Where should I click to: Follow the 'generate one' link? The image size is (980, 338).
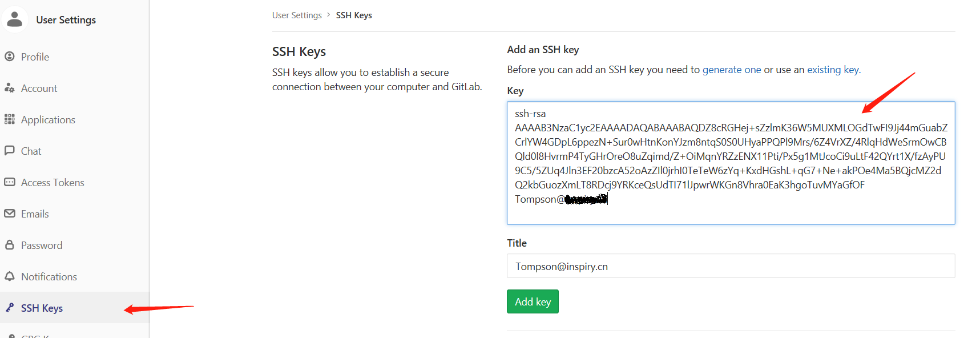(731, 70)
